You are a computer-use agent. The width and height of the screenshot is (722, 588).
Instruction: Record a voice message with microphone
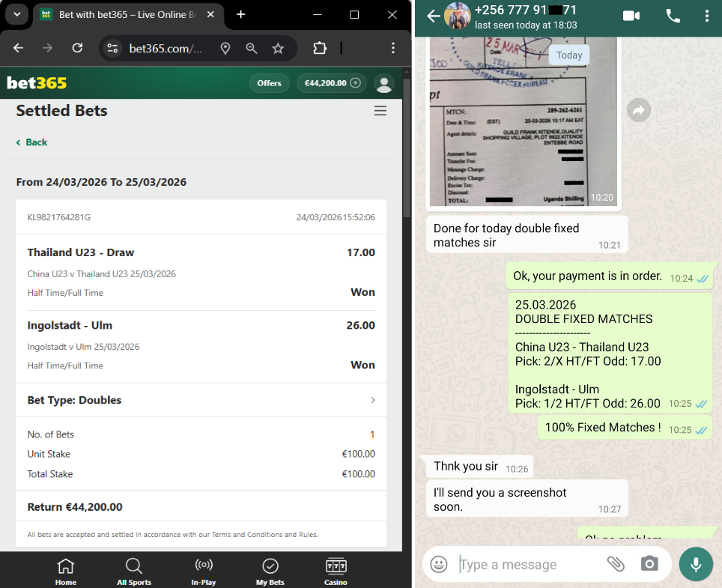pos(696,565)
